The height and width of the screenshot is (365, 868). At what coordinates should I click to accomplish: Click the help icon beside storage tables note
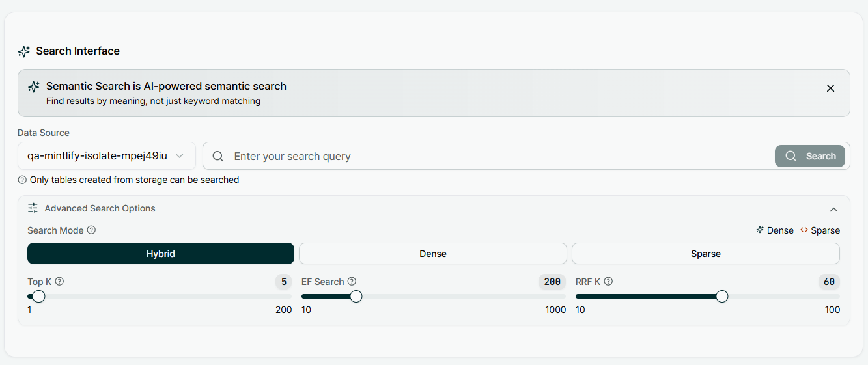point(22,180)
